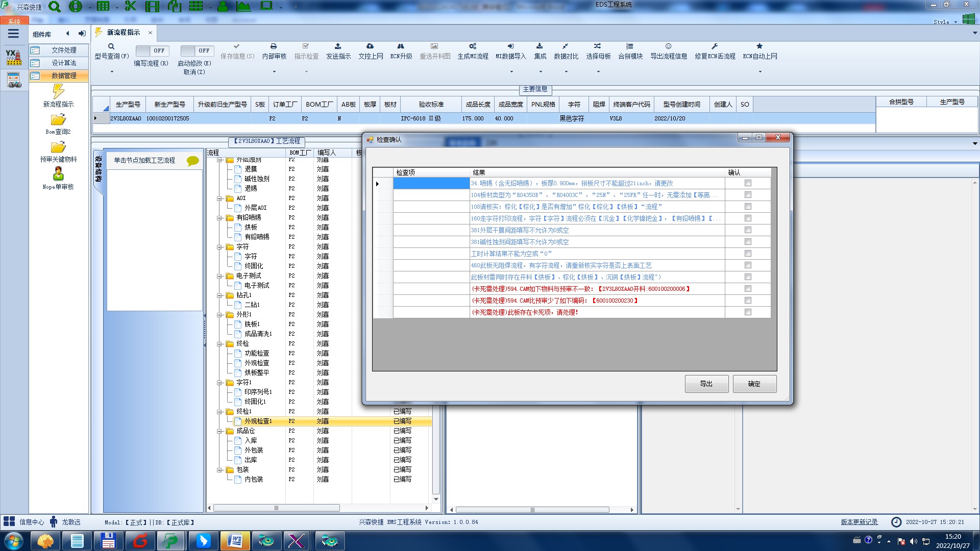Click the scissors icon in the quick access bar
Image resolution: width=980 pixels, height=551 pixels.
pos(131,6)
